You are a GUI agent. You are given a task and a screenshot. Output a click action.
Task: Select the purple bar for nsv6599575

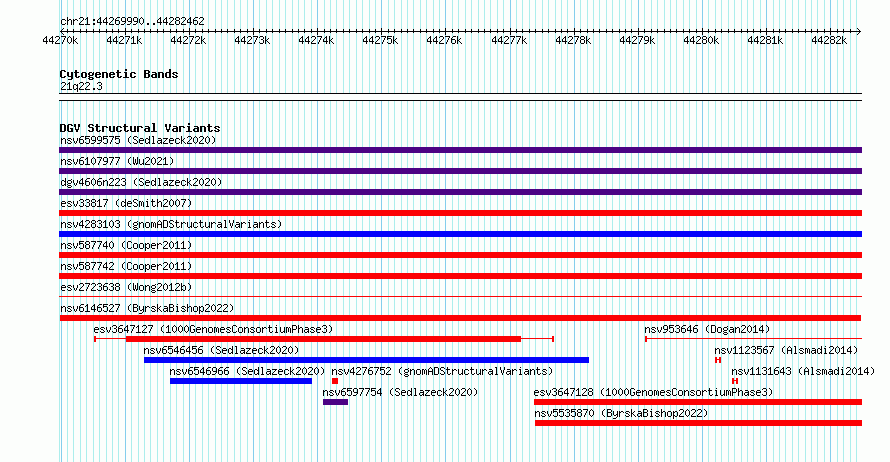(x=460, y=150)
